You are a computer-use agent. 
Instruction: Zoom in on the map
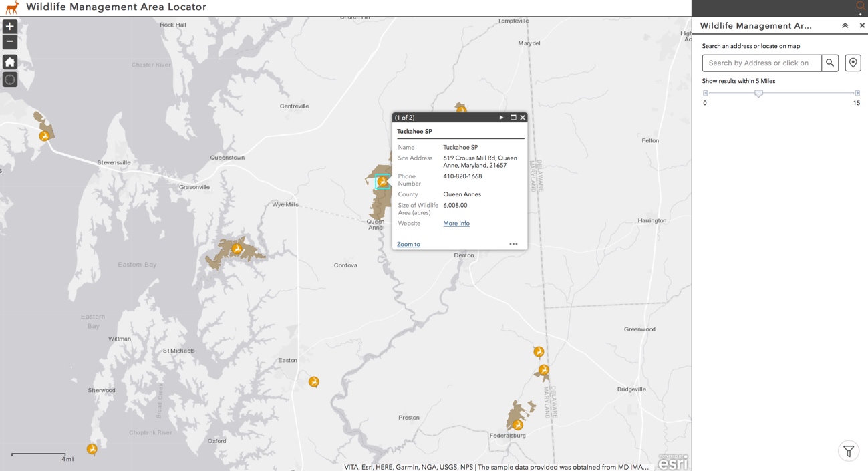coord(9,27)
